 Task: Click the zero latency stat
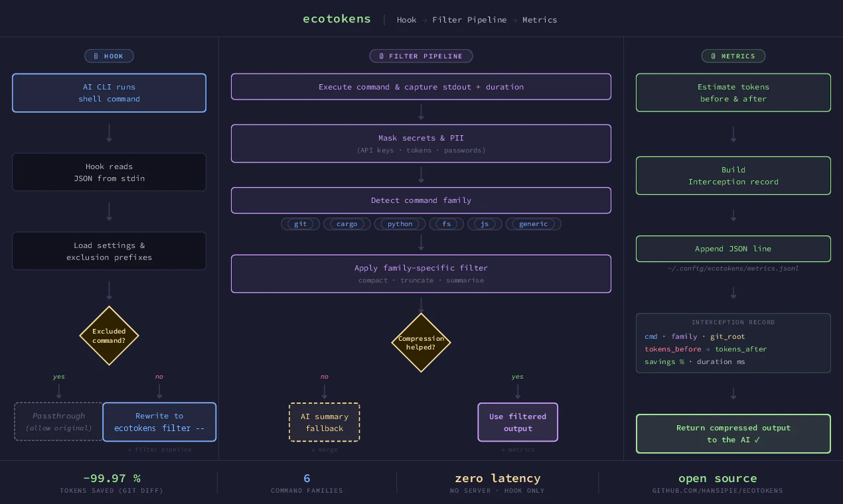click(x=497, y=483)
